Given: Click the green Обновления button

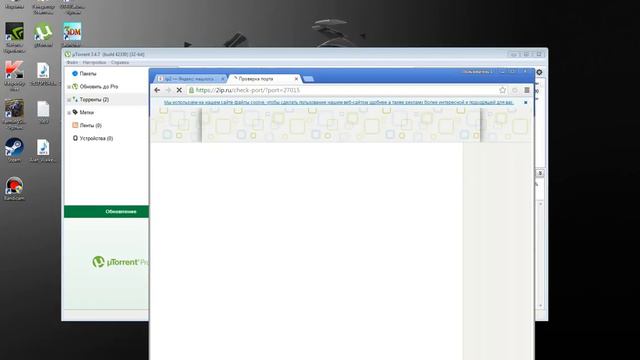Looking at the screenshot, I should [107, 211].
